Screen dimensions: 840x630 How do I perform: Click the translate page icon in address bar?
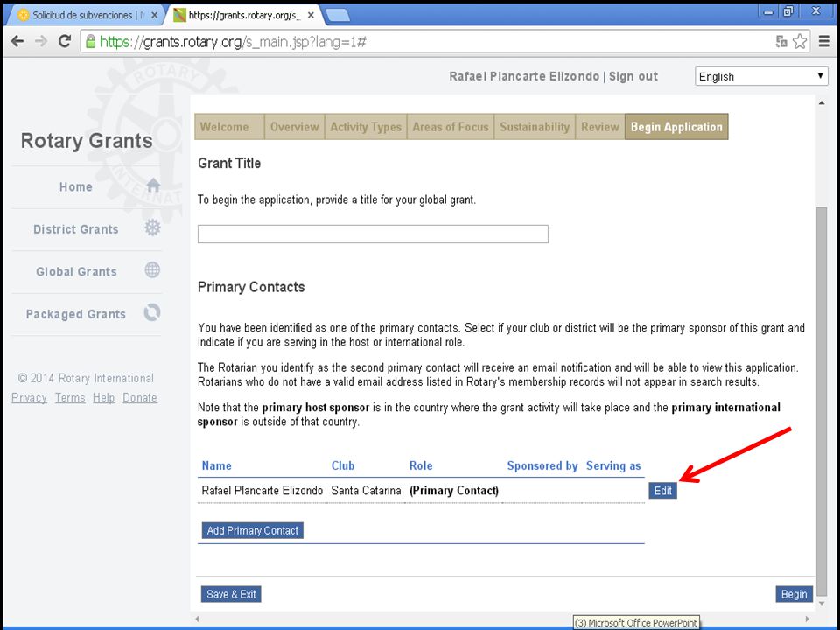point(781,41)
